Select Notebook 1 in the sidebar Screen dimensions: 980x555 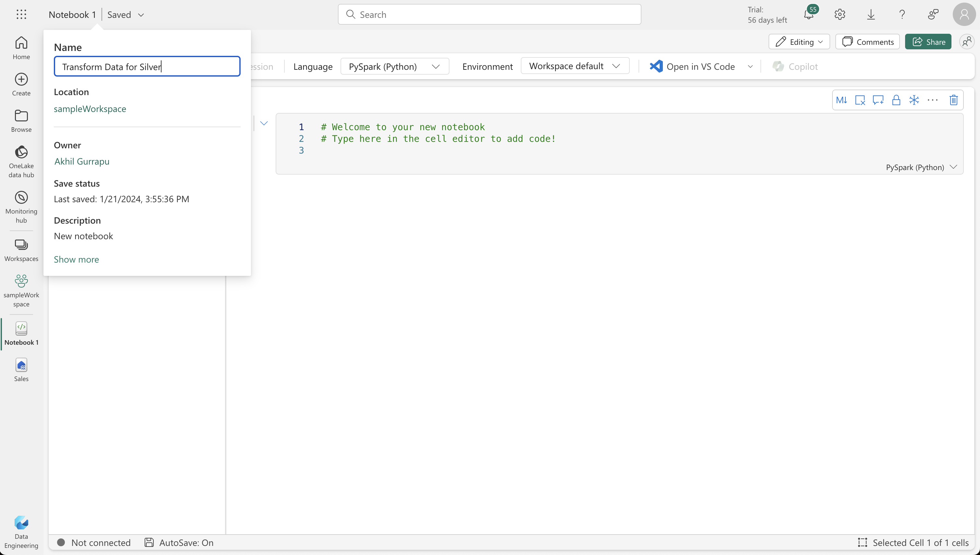[x=21, y=334]
